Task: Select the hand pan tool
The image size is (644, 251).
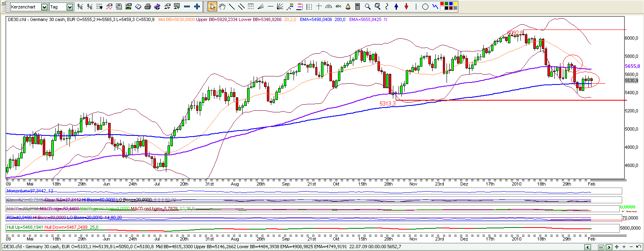Action: click(x=222, y=7)
